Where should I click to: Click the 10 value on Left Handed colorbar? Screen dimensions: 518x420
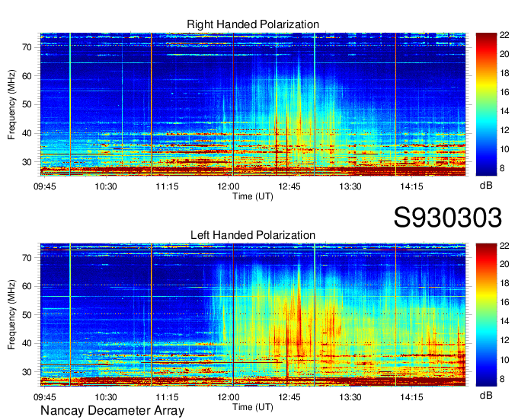click(504, 360)
